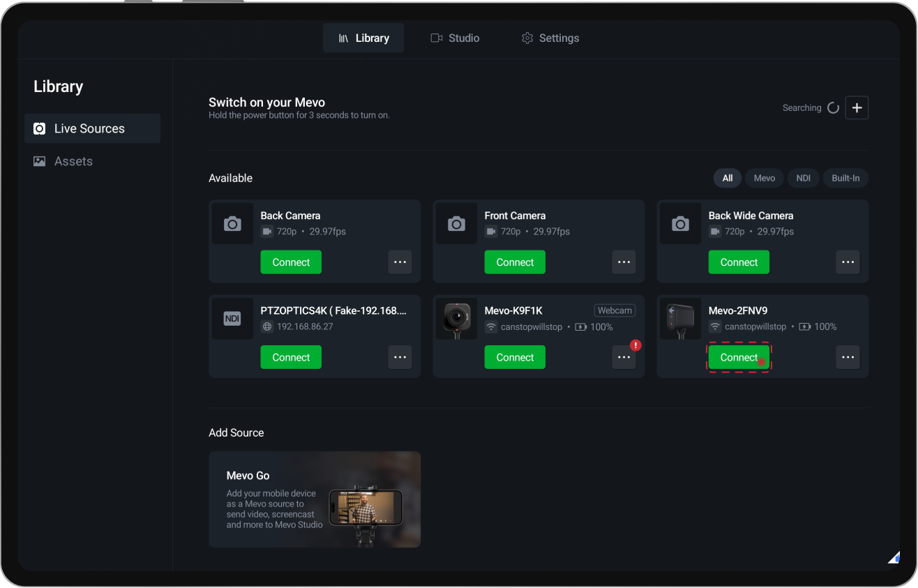Click the Webcam badge on Mevo-K9F1K
The width and height of the screenshot is (918, 588).
click(615, 310)
